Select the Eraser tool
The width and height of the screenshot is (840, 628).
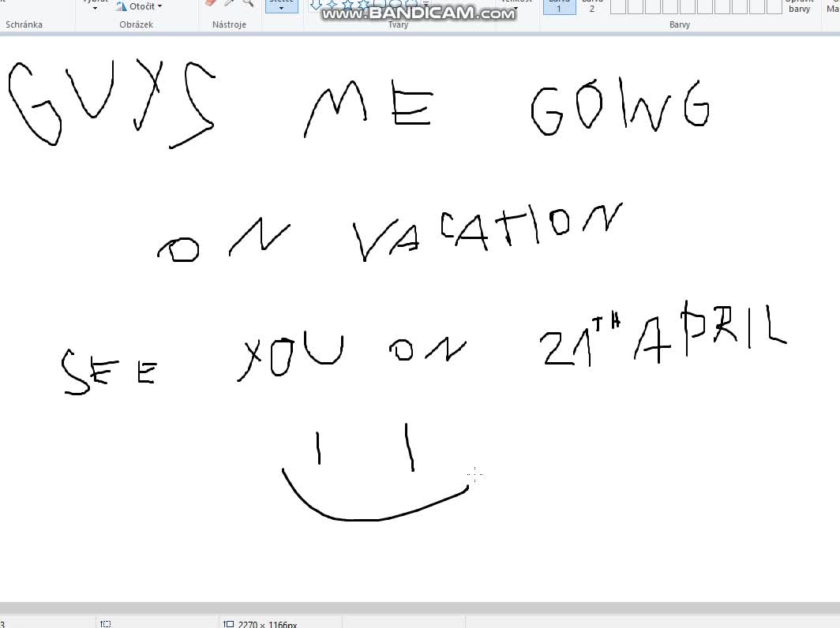210,2
